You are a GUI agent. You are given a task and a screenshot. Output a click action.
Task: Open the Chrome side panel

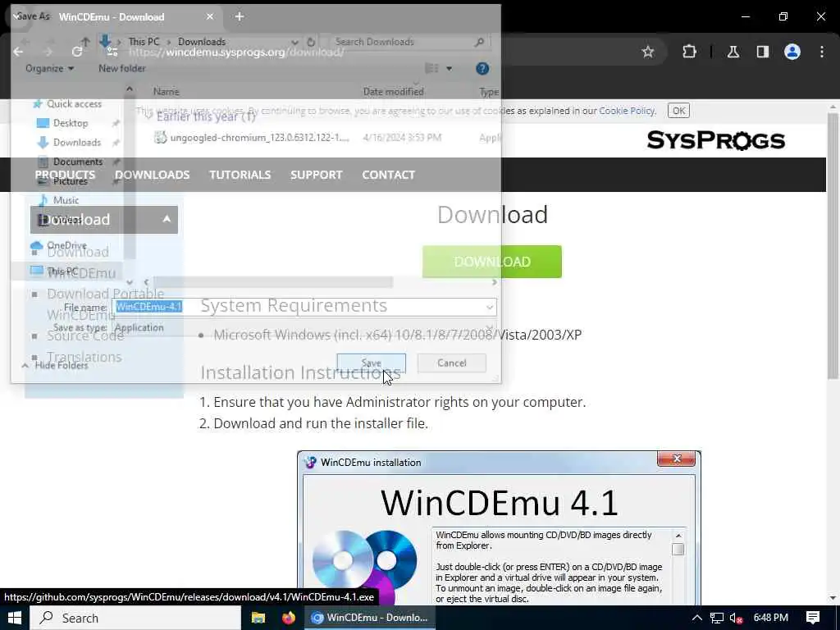[762, 52]
